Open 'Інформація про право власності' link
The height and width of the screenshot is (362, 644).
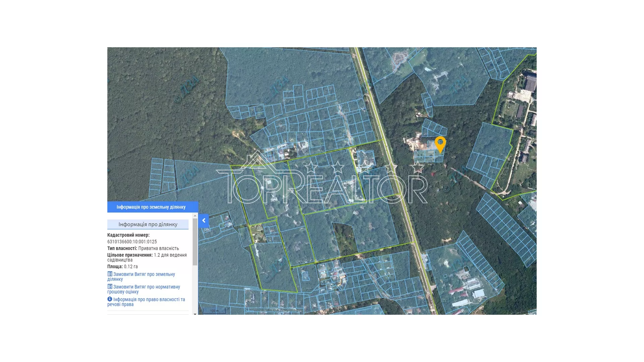pos(149,300)
